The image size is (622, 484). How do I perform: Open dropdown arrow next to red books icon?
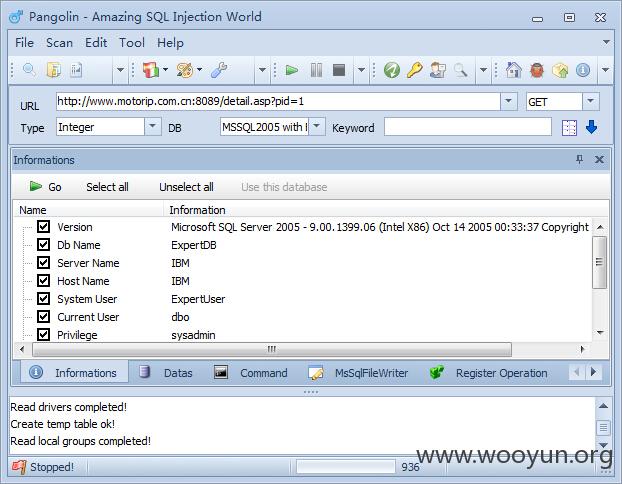click(x=165, y=69)
